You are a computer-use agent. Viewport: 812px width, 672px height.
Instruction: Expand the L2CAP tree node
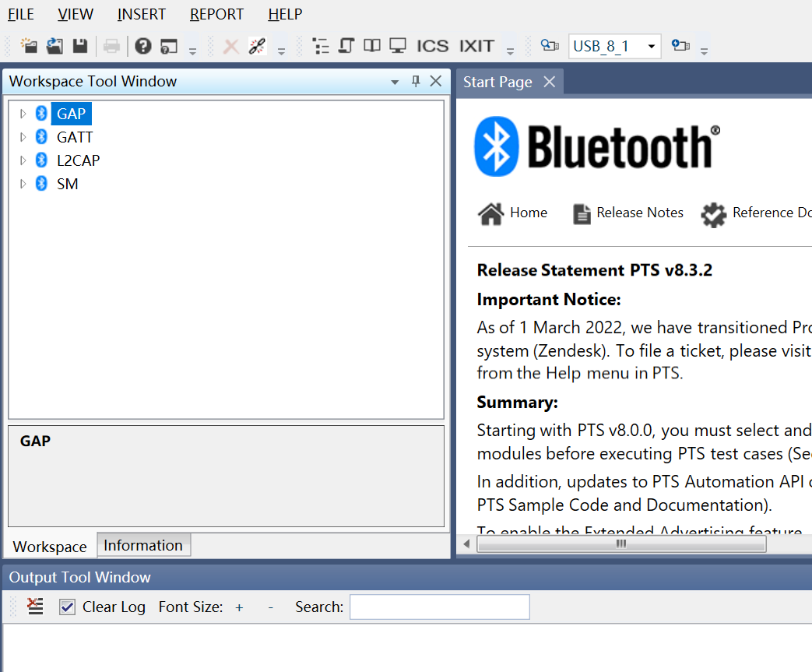click(23, 160)
